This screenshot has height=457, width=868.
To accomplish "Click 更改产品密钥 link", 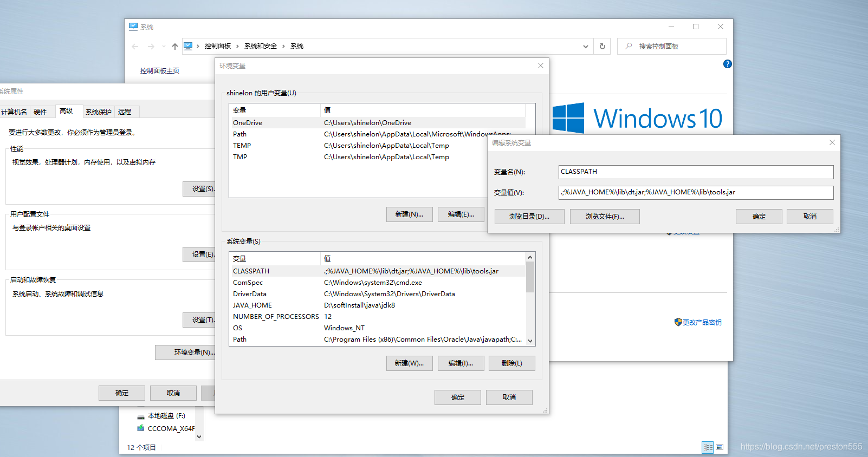I will coord(702,322).
